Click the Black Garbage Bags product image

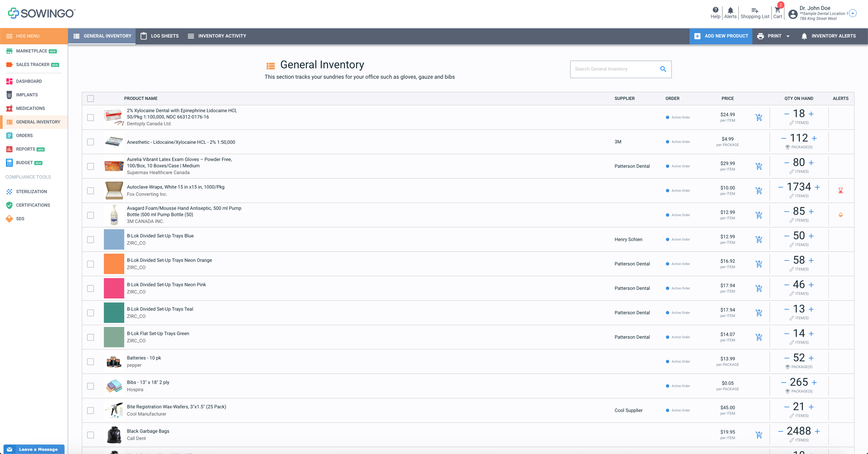point(114,435)
